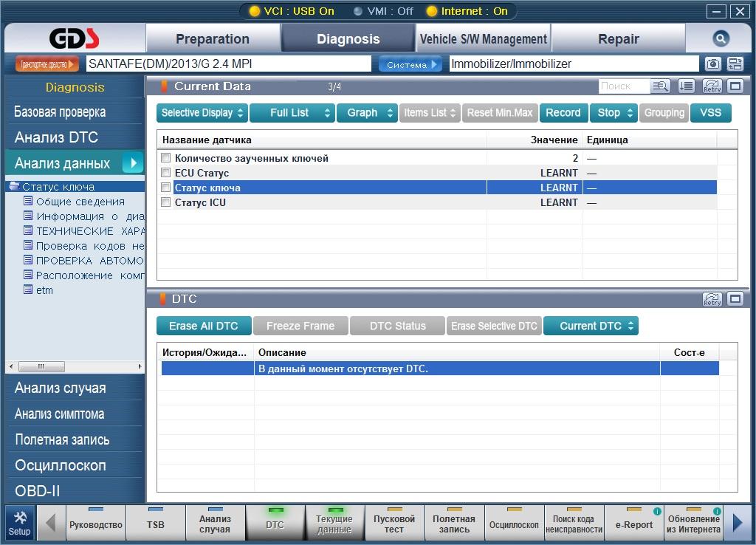Click left arrow on bottom toolbar
The height and width of the screenshot is (545, 756).
pos(51,523)
